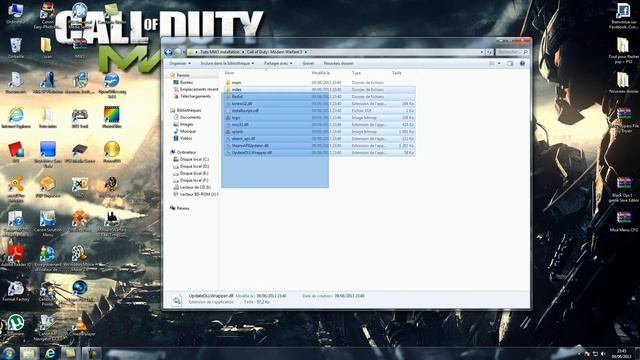Open Internet Explorer from the taskbar
The height and width of the screenshot is (360, 640).
click(50, 353)
